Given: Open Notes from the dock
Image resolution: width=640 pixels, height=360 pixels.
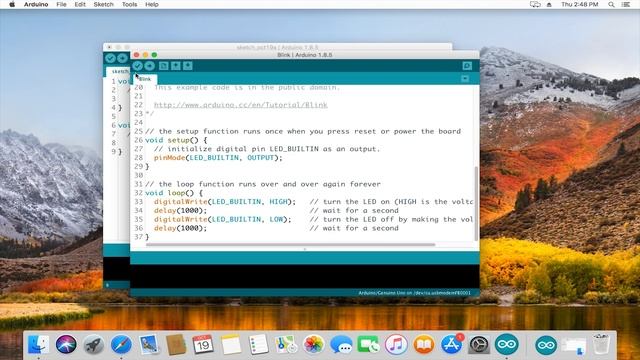Looking at the screenshot, I should (x=231, y=344).
